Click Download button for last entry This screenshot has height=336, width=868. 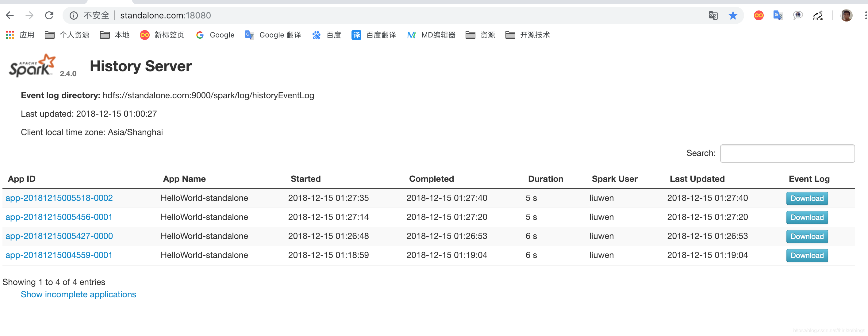pos(807,255)
